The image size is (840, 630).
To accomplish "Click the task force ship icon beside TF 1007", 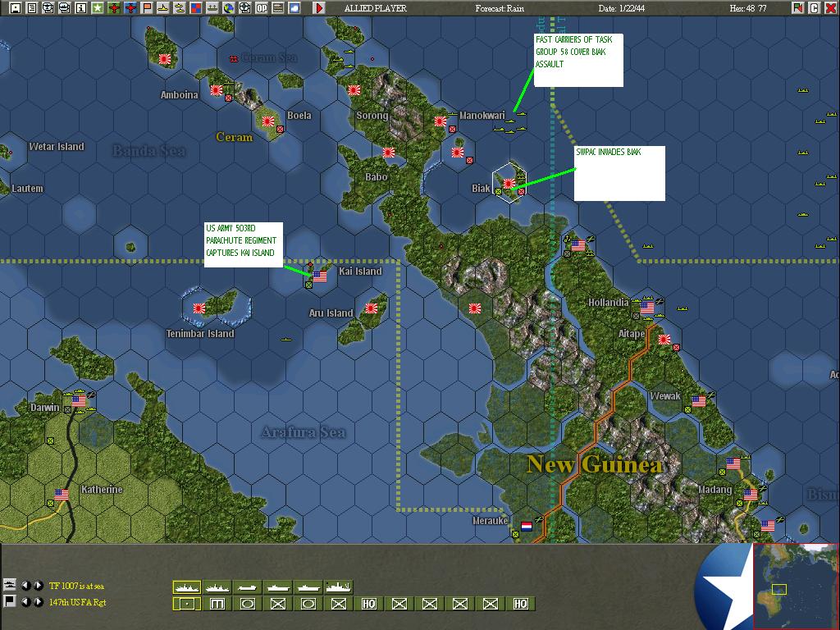I will pyautogui.click(x=9, y=585).
